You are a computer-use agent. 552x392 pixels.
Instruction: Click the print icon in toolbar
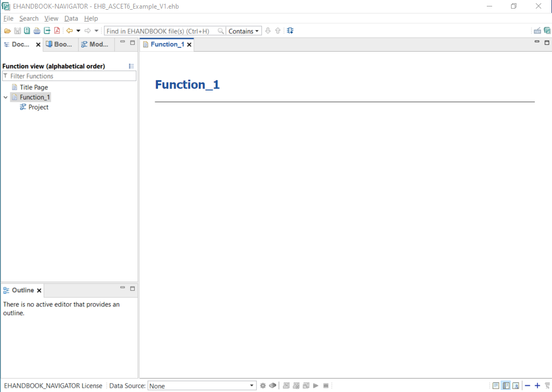tap(37, 31)
